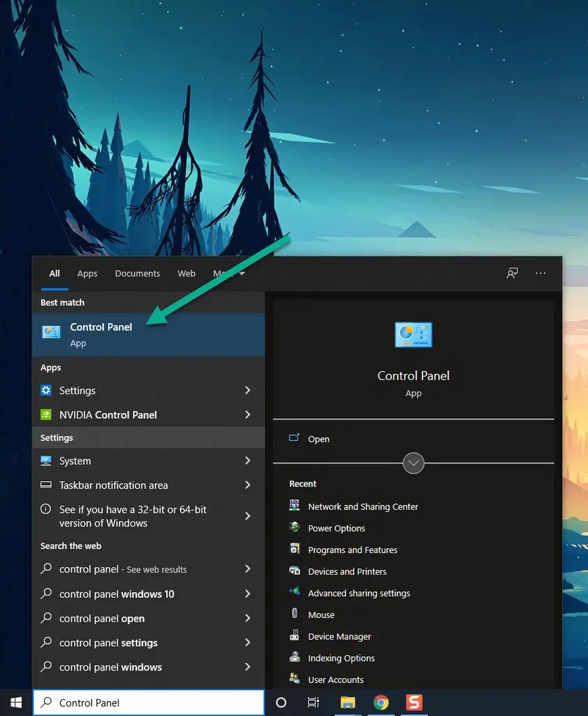The image size is (588, 716).
Task: Open Power Options from Recent
Action: point(336,529)
